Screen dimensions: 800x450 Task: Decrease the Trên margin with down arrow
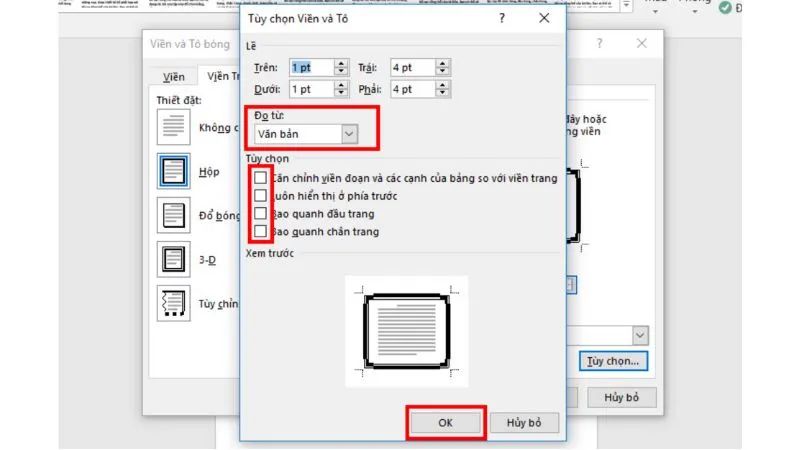pos(341,71)
